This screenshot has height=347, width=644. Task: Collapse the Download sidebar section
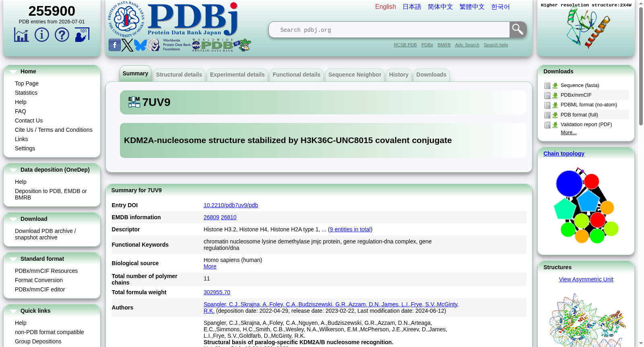click(13, 219)
